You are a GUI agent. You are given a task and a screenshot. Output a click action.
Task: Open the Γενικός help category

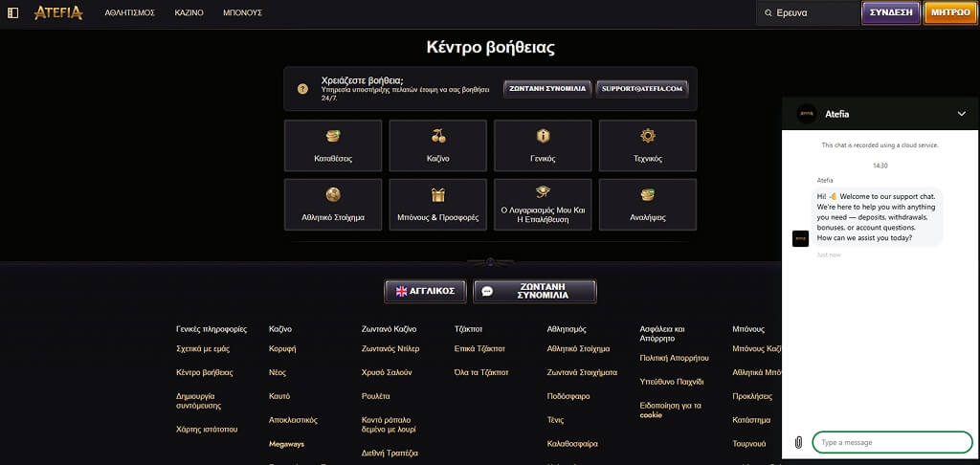point(544,145)
